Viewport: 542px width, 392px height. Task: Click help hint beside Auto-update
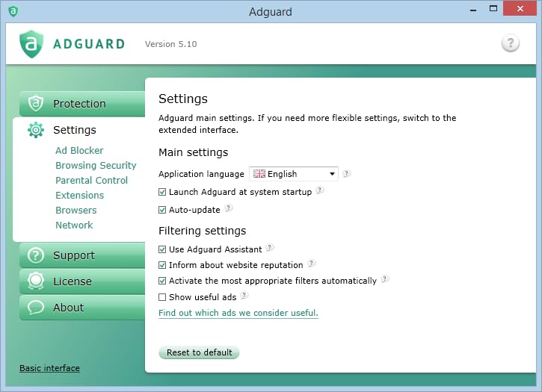[229, 208]
